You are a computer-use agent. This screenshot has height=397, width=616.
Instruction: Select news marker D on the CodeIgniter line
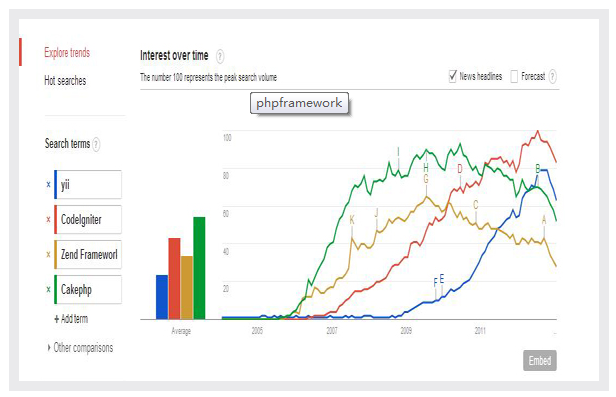(460, 169)
